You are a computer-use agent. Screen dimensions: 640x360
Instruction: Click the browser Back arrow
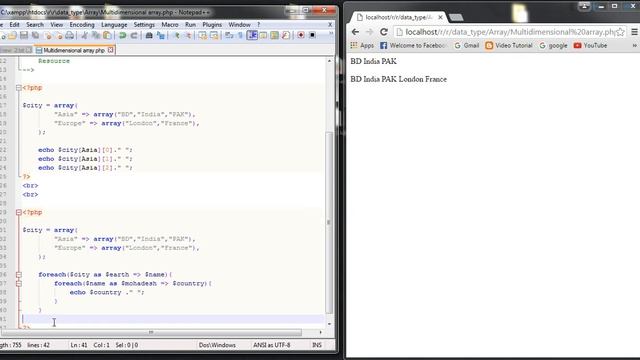pos(355,32)
